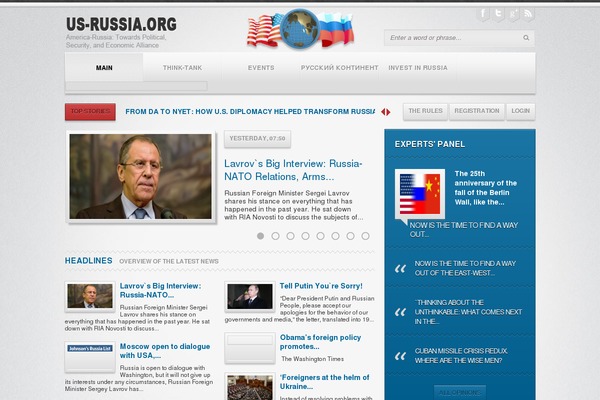The height and width of the screenshot is (400, 600).
Task: Open the РУССКИЙ КОНТИНЕНТ tab
Action: pyautogui.click(x=339, y=67)
